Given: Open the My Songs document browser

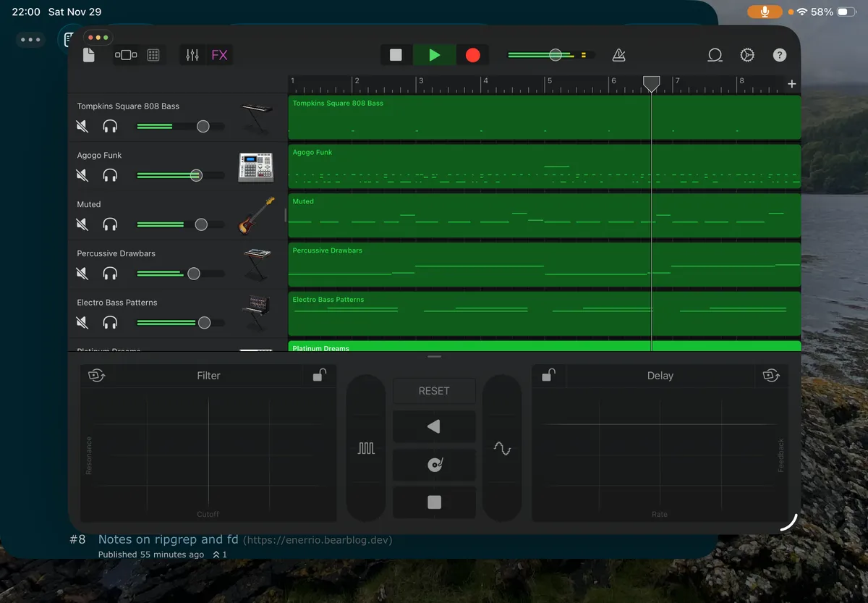Looking at the screenshot, I should [89, 55].
